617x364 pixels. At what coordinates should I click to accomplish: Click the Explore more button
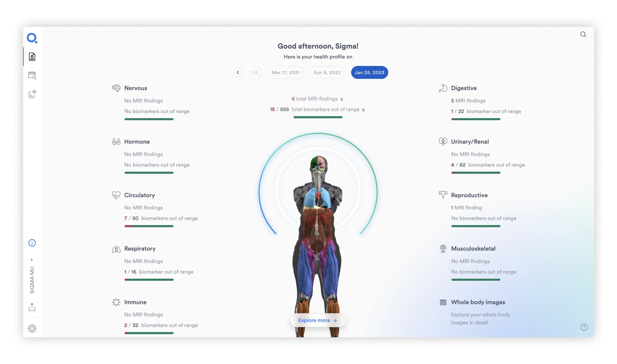pos(318,320)
